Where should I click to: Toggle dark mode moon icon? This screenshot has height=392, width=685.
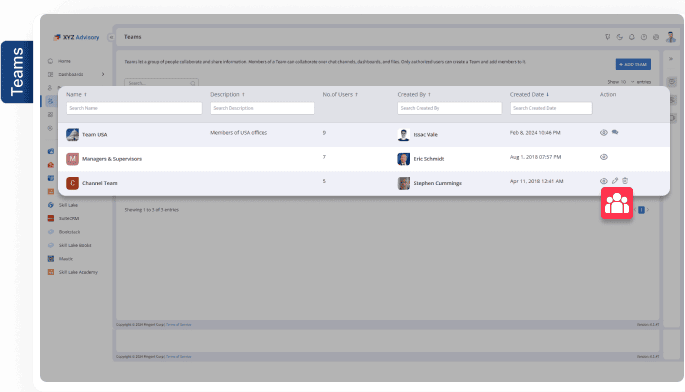click(619, 37)
